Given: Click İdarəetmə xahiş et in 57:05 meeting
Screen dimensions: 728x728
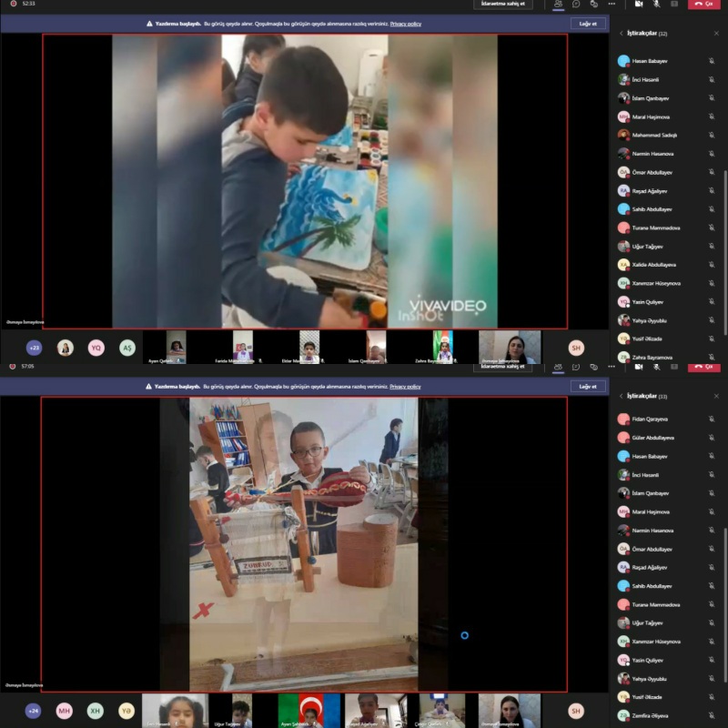Looking at the screenshot, I should coord(503,367).
